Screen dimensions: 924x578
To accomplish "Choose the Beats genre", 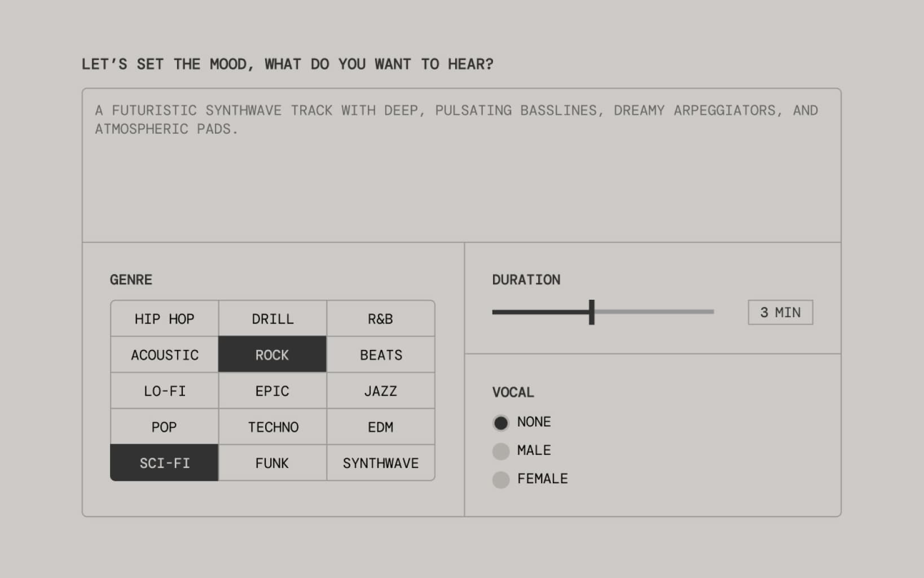I will (x=380, y=355).
